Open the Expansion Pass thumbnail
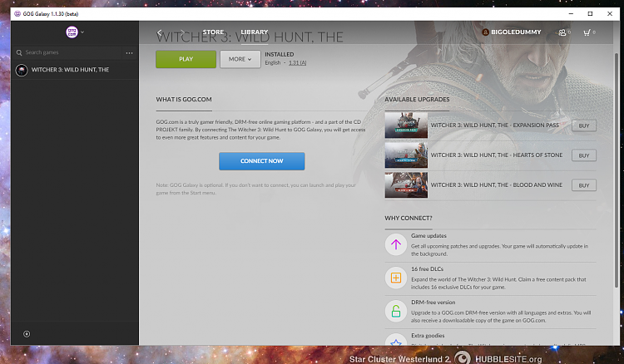624x364 pixels. [x=406, y=125]
